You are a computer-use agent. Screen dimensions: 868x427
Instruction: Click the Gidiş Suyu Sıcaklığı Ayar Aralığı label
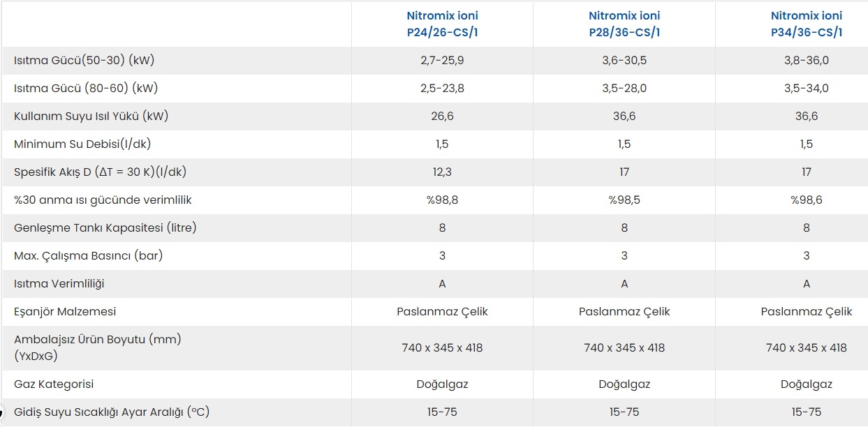pos(112,412)
